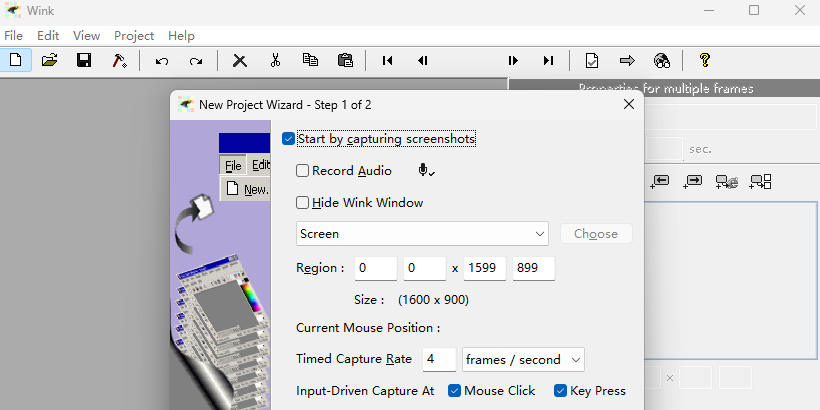Paste frames with clipboard icon
The width and height of the screenshot is (820, 410).
pos(345,60)
